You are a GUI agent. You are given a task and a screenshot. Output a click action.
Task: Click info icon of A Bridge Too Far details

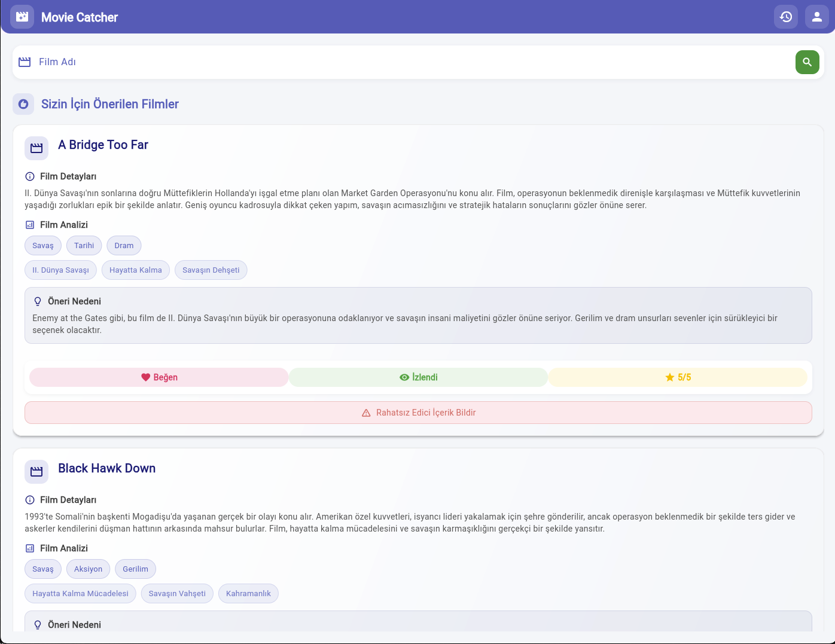coord(30,176)
